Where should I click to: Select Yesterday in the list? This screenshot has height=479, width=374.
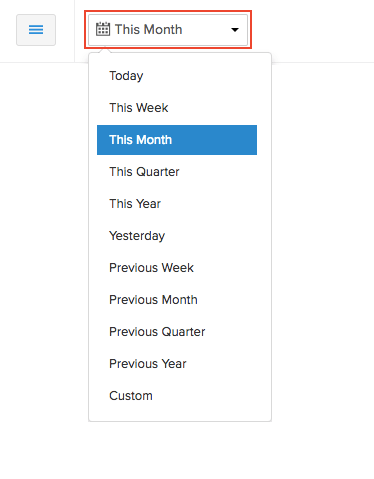177,236
